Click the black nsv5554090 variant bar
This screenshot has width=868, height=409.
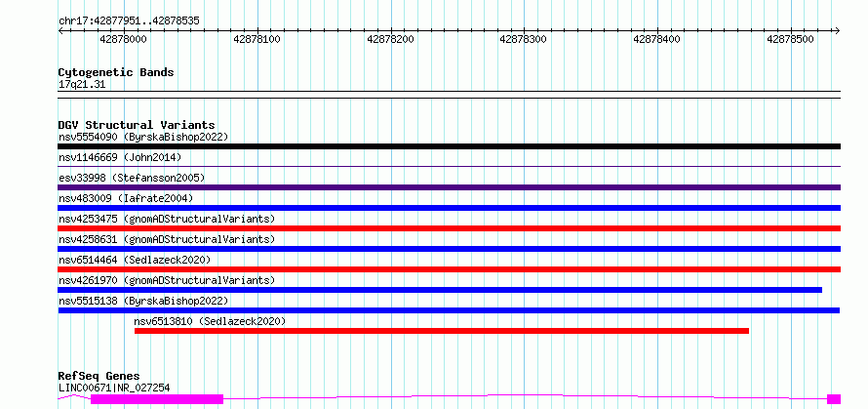450,146
